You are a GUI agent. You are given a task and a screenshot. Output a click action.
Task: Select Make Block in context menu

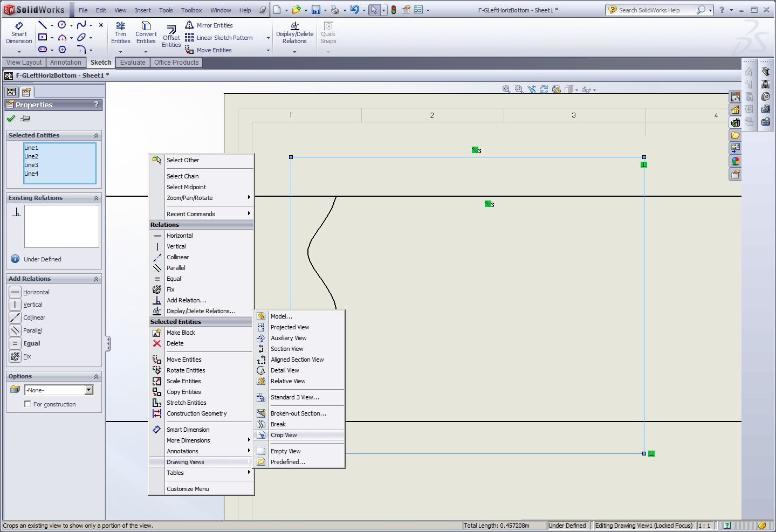click(181, 333)
